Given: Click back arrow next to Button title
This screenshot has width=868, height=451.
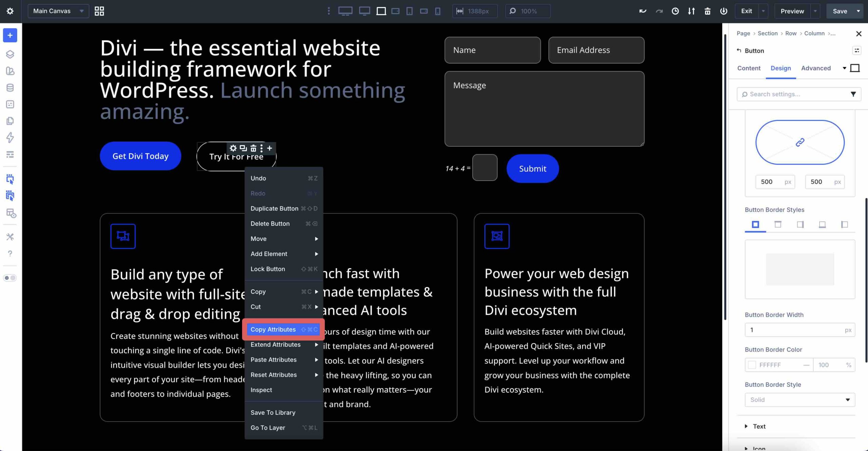Looking at the screenshot, I should [739, 50].
